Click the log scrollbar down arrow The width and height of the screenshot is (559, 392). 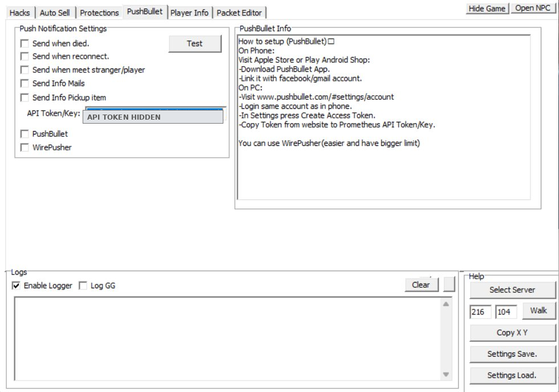(446, 374)
